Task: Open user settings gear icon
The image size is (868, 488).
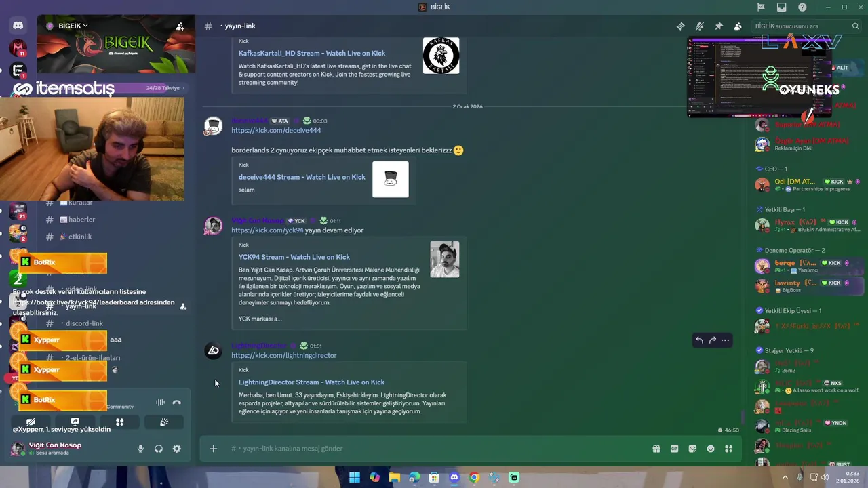Action: point(177,449)
